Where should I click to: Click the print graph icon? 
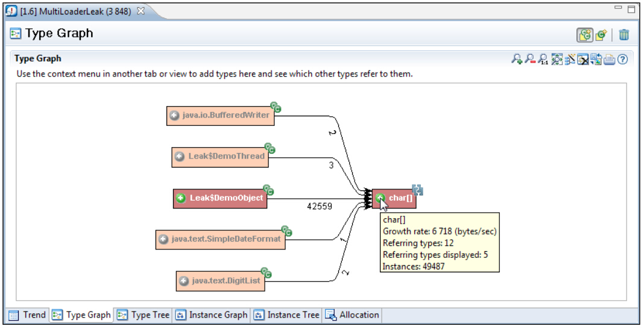pos(610,59)
